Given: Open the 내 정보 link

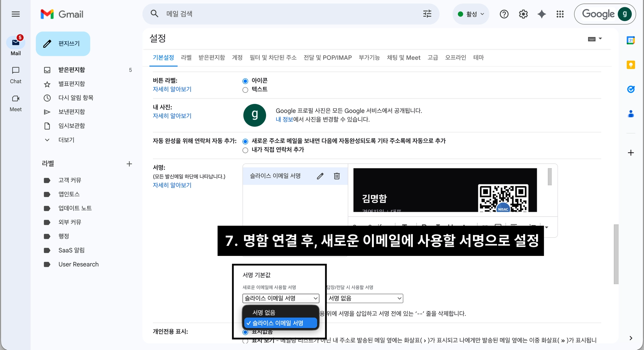Looking at the screenshot, I should pyautogui.click(x=284, y=119).
